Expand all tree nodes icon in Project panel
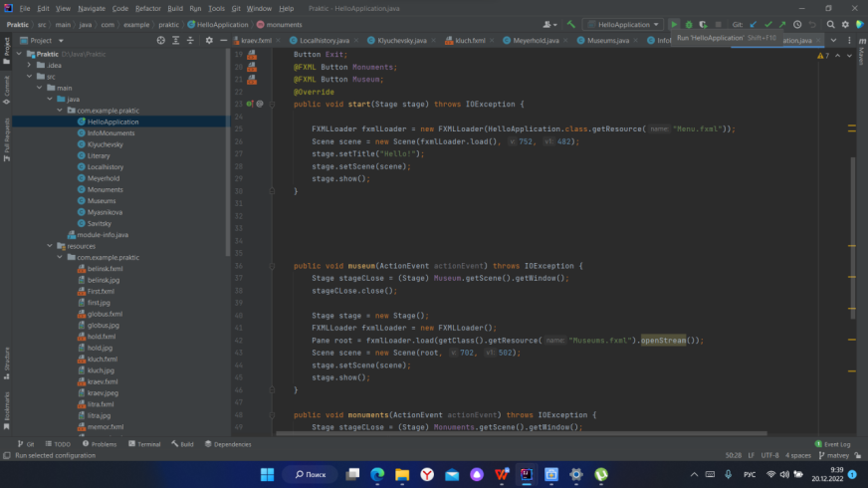Image resolution: width=868 pixels, height=489 pixels. point(175,41)
